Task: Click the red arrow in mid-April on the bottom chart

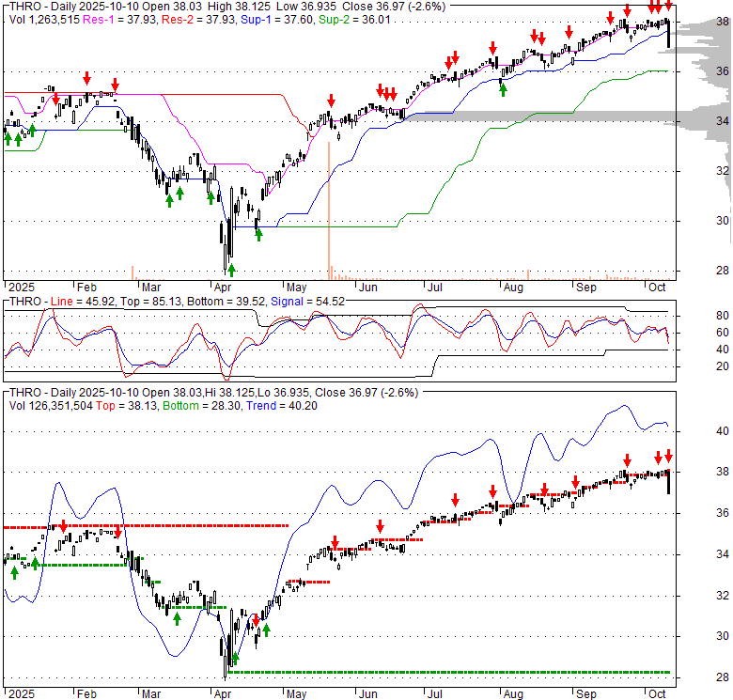Action: [255, 620]
